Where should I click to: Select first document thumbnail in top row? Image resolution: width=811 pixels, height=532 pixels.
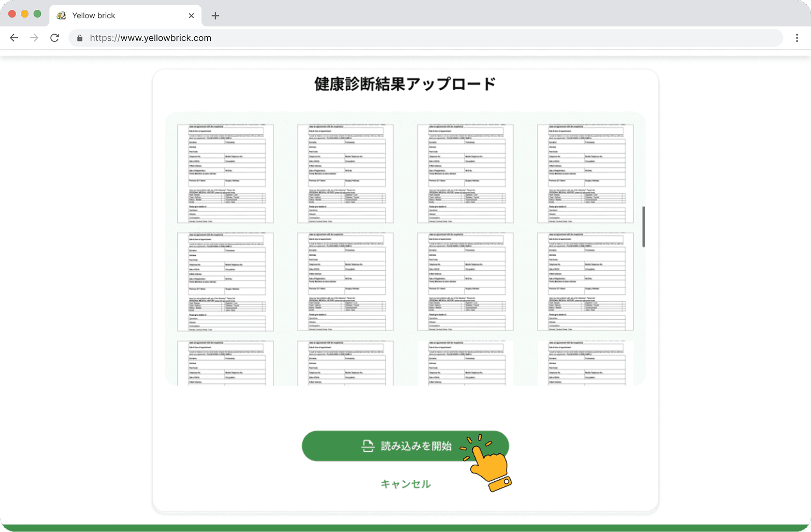[x=225, y=173]
